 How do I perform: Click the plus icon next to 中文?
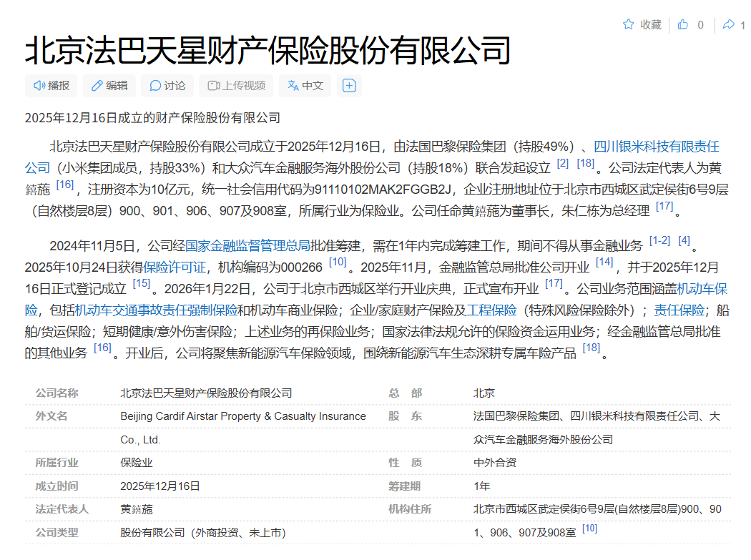(x=349, y=86)
